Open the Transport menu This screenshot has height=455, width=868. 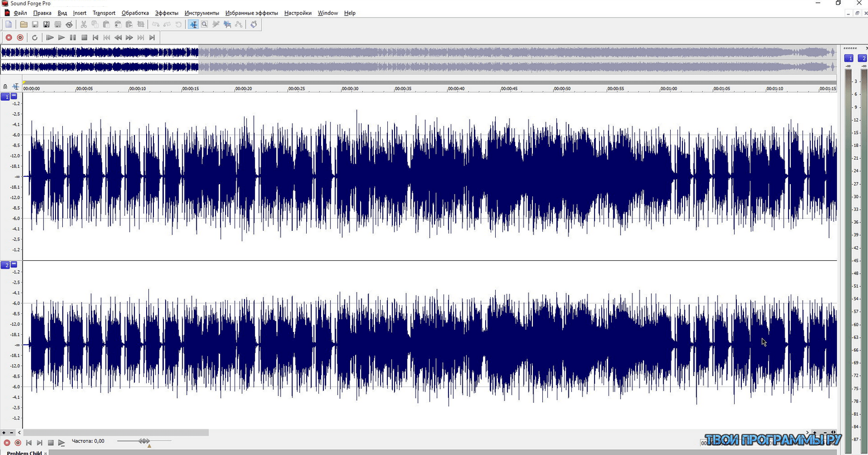coord(104,13)
